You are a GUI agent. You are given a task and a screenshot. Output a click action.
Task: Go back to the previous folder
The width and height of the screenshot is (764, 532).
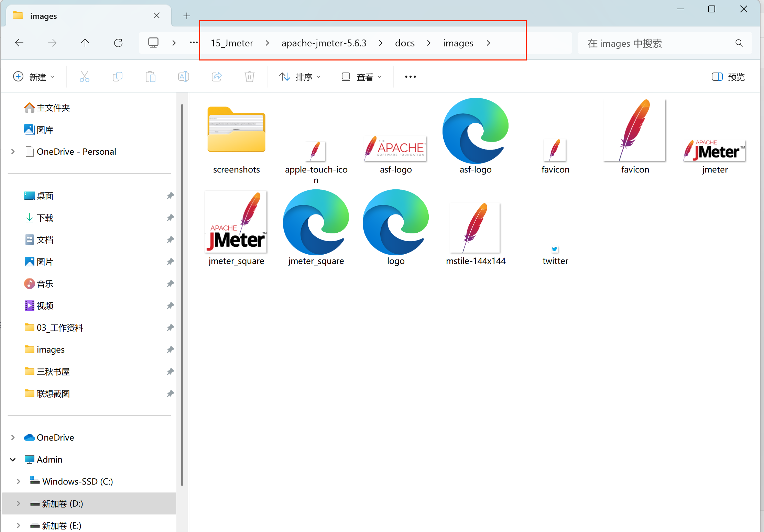(19, 43)
